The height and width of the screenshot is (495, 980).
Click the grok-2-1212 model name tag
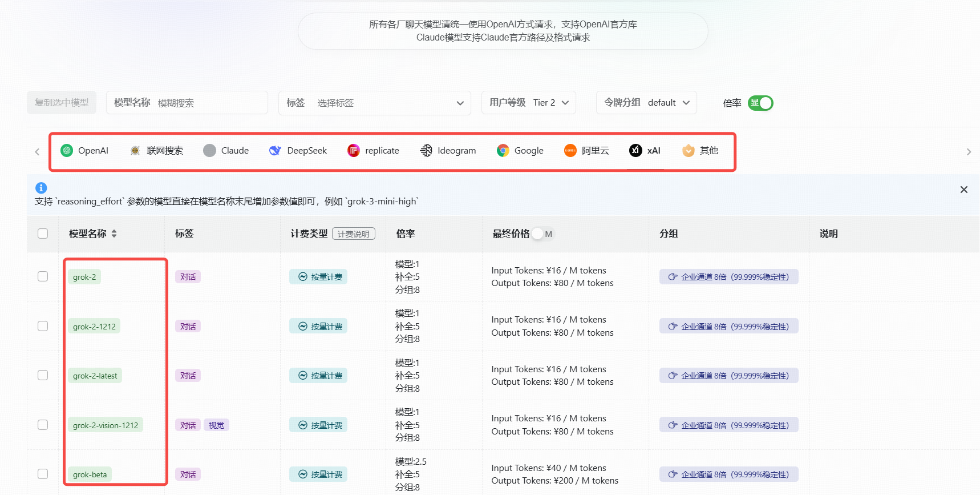point(94,327)
